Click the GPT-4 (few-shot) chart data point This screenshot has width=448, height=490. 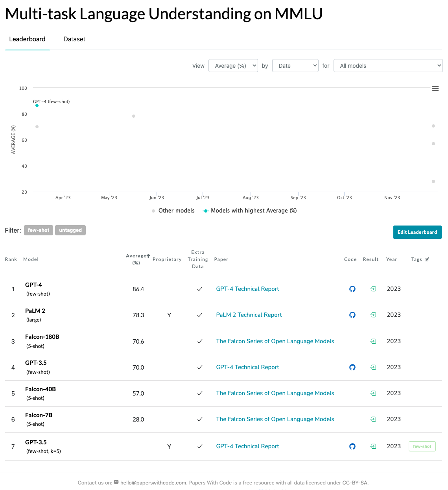pyautogui.click(x=37, y=105)
